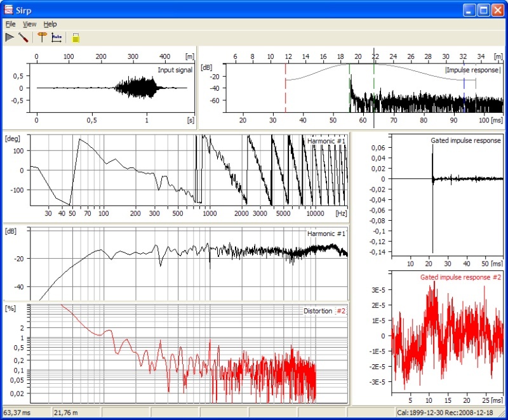
Task: Click the orange signpost marker icon
Action: tap(42, 37)
